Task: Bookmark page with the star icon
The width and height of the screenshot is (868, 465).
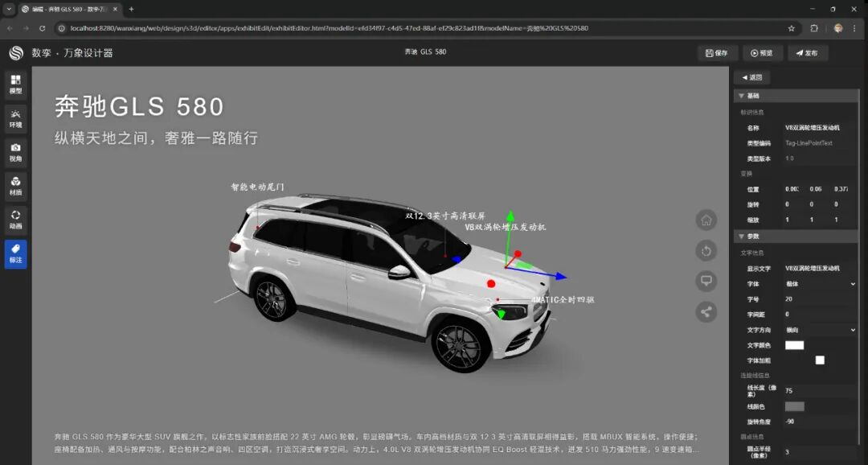Action: [x=791, y=28]
